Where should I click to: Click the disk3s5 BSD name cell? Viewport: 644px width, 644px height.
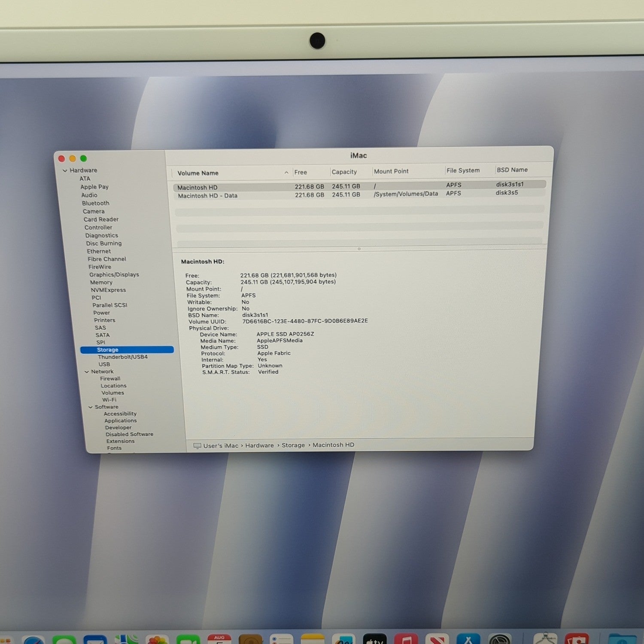pos(507,193)
